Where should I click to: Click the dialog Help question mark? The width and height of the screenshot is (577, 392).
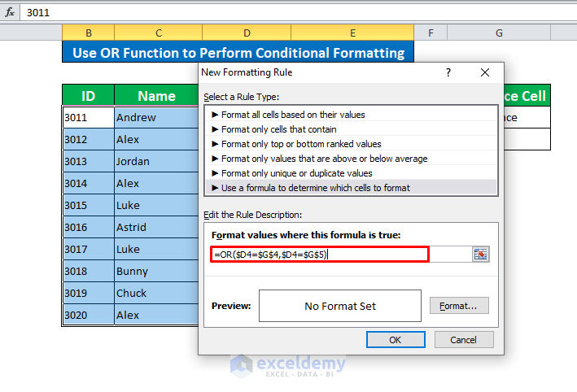click(448, 72)
